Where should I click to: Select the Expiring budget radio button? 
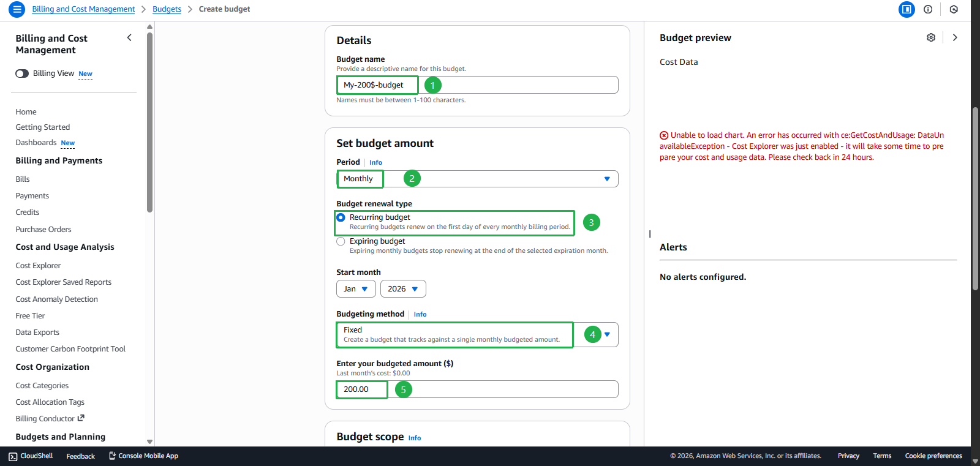pos(341,241)
